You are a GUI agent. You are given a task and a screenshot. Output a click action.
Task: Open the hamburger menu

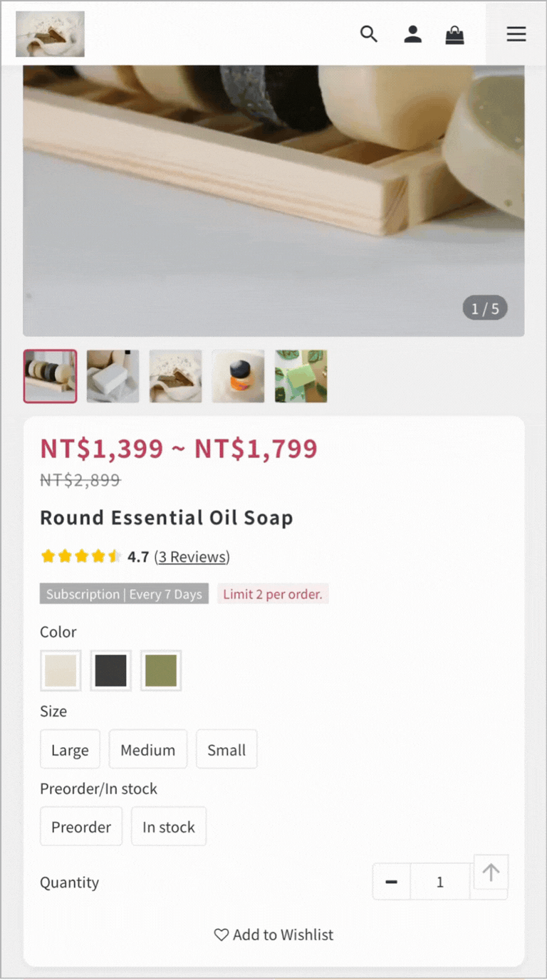click(516, 34)
